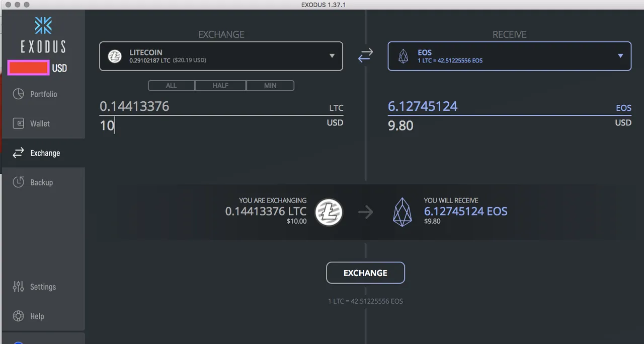Swap assets with the double-arrow icon
644x344 pixels.
(x=365, y=55)
